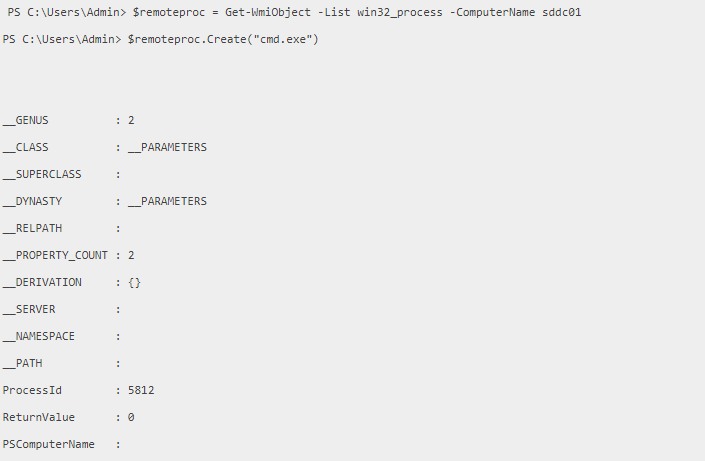This screenshot has width=705, height=461.
Task: Click the __PARAMETERS value beside __CLASS
Action: click(167, 147)
